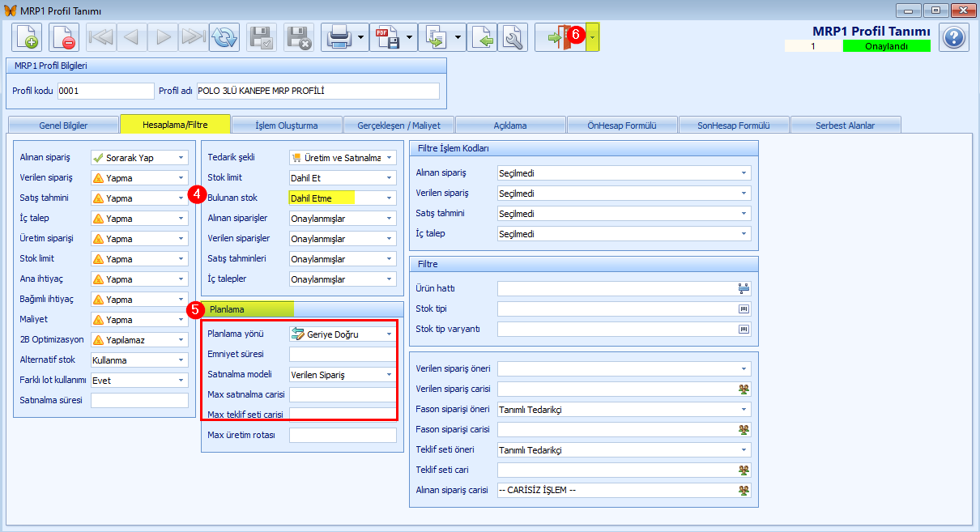Image resolution: width=980 pixels, height=532 pixels.
Task: Click the Max satınalma carisi input field
Action: point(343,395)
